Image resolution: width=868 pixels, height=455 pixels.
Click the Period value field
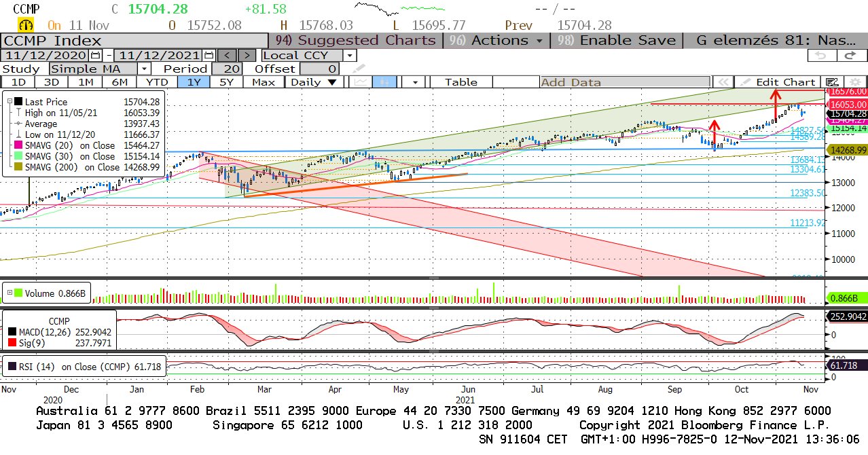[227, 69]
